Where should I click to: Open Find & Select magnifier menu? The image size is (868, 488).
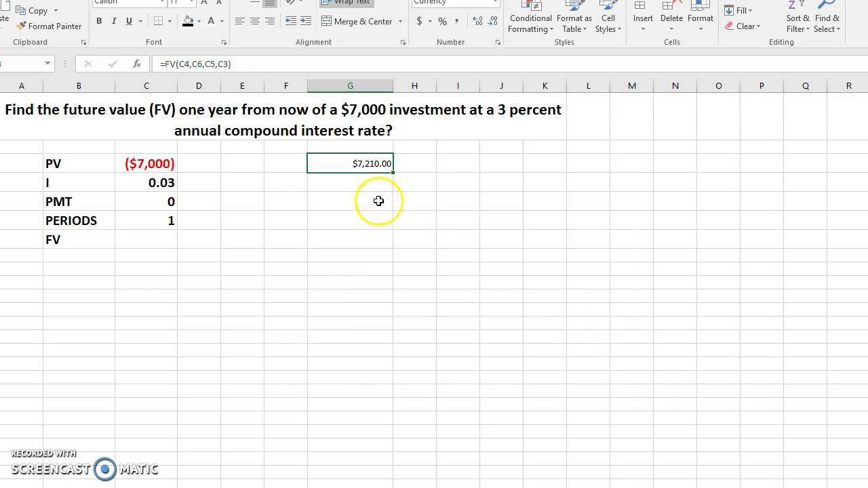click(x=827, y=17)
